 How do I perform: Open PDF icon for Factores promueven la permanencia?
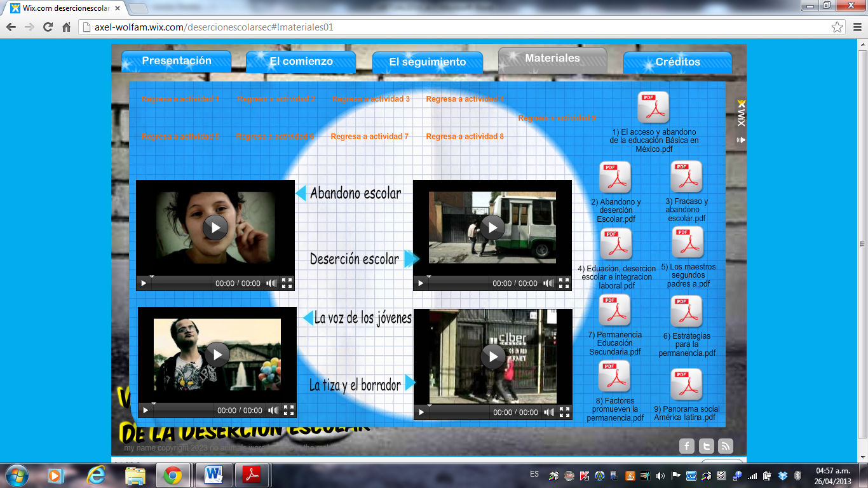[x=614, y=376]
